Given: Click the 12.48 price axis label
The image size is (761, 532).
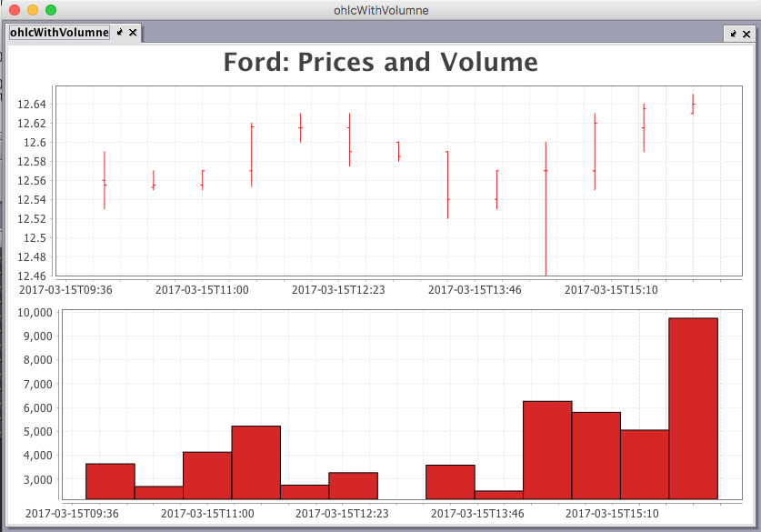Looking at the screenshot, I should [32, 256].
